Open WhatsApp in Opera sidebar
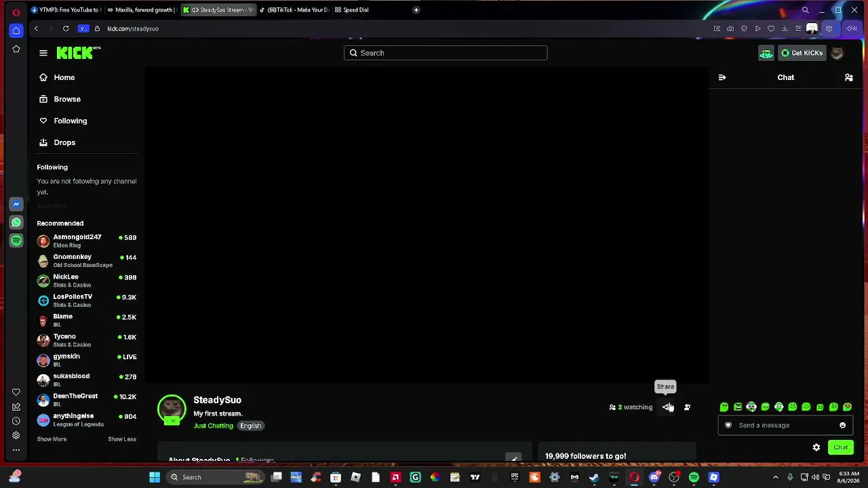 [16, 222]
